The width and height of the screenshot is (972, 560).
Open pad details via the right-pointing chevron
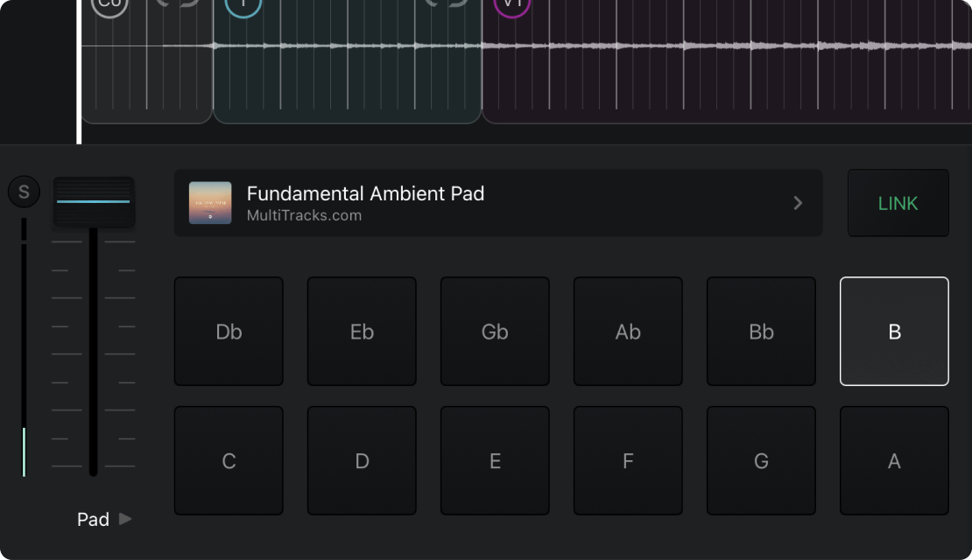pos(798,203)
